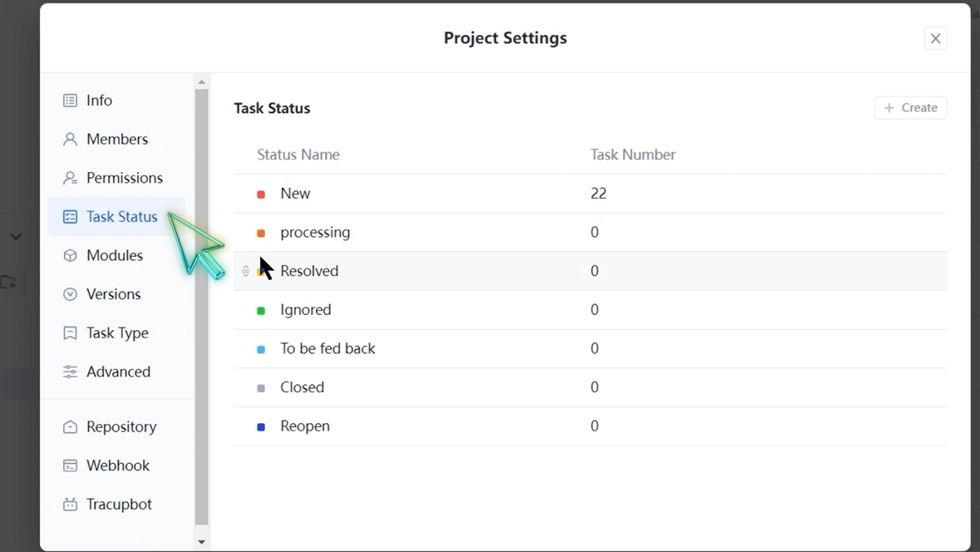Click the Permissions icon
Image resolution: width=980 pixels, height=552 pixels.
71,177
